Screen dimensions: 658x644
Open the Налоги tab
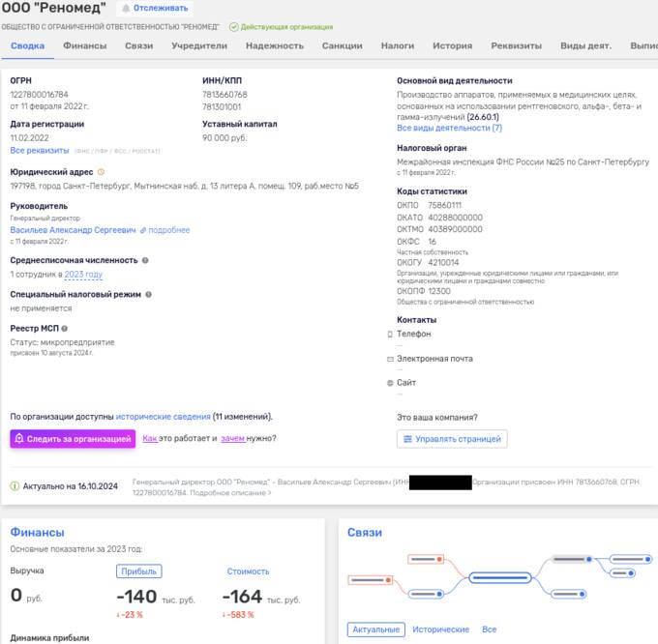pyautogui.click(x=398, y=45)
